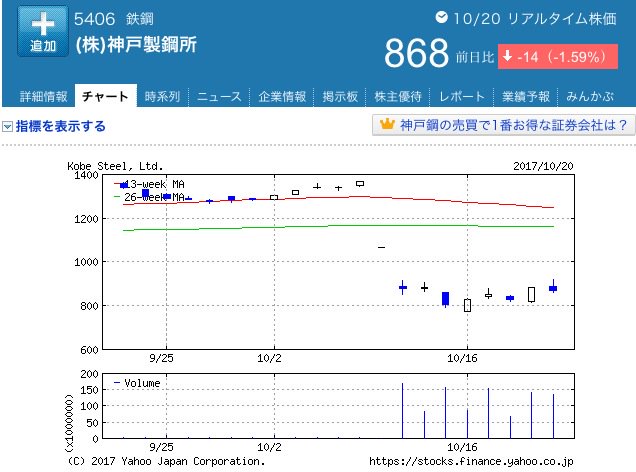Open the みんかぶ tab

[x=590, y=97]
